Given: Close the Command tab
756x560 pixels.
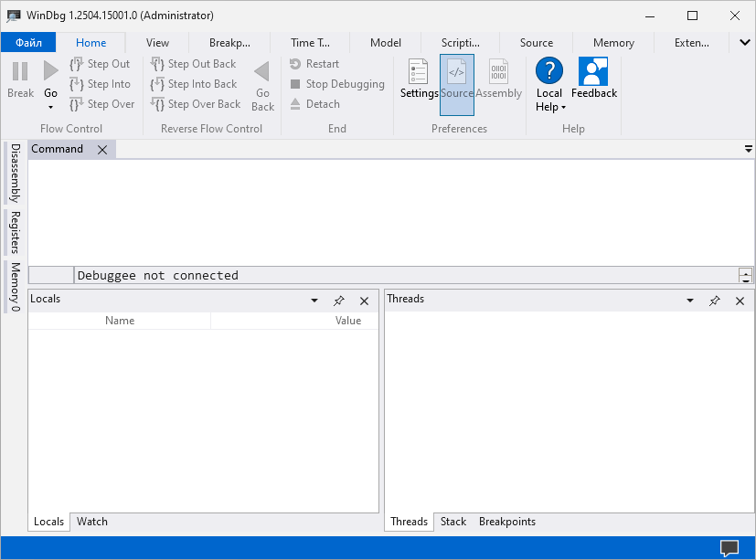Looking at the screenshot, I should (x=102, y=150).
